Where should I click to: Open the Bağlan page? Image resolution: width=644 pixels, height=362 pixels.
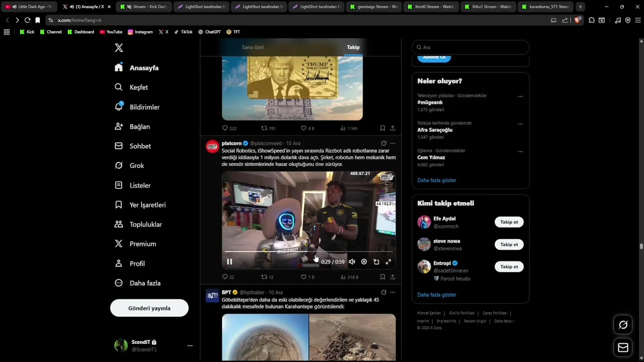click(x=132, y=127)
